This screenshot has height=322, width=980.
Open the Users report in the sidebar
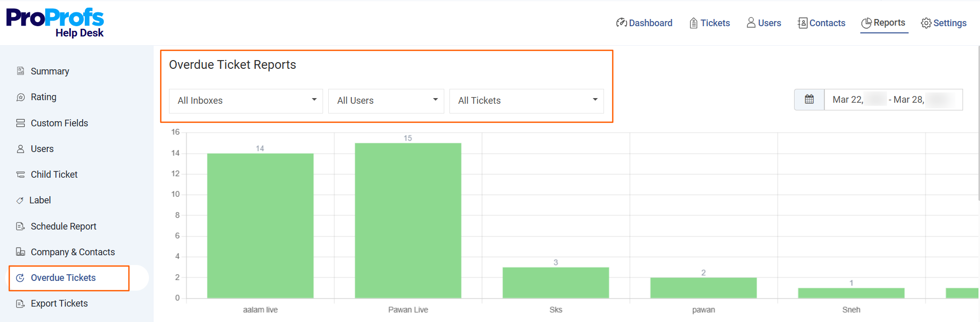coord(42,149)
